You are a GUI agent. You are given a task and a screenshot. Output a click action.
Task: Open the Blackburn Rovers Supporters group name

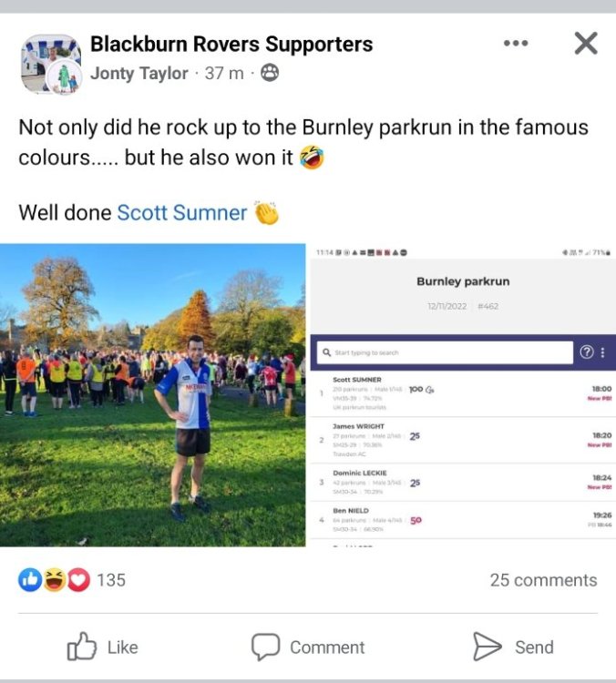click(x=231, y=44)
